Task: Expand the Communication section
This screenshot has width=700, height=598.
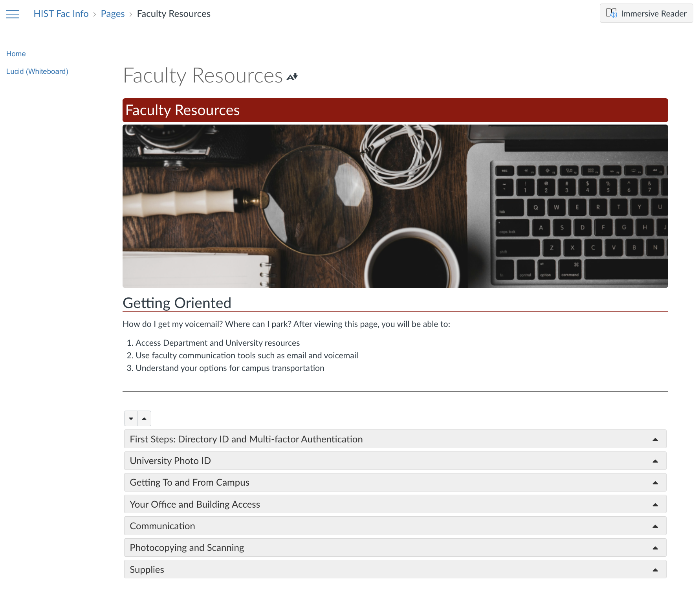Action: (395, 526)
